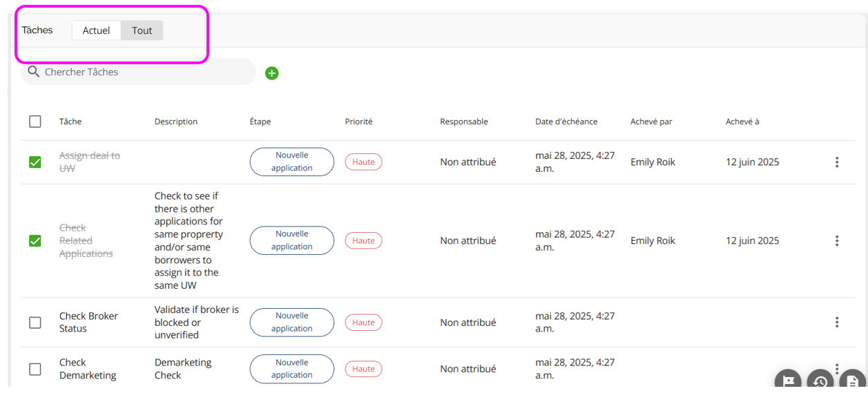Click the search magnifier icon
Viewport: 868px width, 393px height.
(x=33, y=71)
